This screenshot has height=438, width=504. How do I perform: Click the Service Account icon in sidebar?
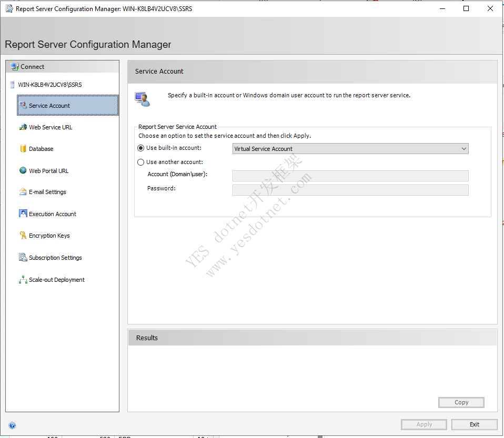(x=23, y=106)
